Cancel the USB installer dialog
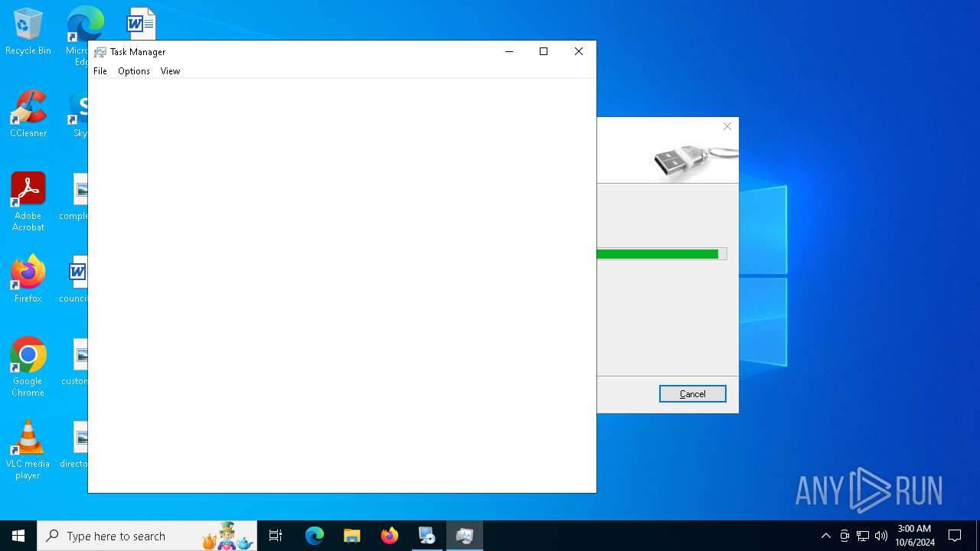 693,394
